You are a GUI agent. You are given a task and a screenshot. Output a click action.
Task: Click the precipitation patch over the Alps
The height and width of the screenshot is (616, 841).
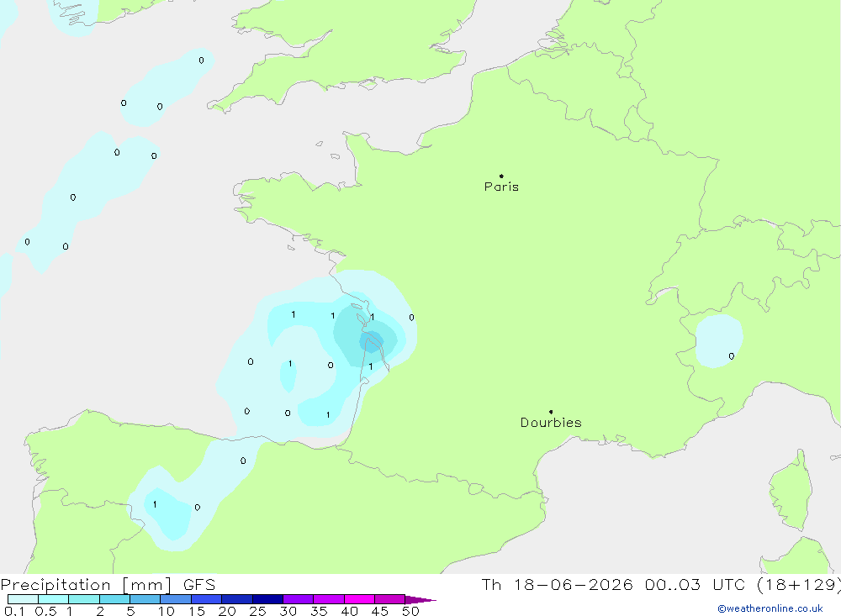pos(719,341)
